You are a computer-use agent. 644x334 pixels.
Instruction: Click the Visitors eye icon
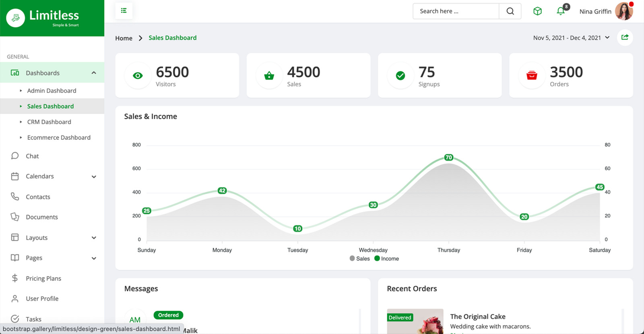[x=138, y=75]
